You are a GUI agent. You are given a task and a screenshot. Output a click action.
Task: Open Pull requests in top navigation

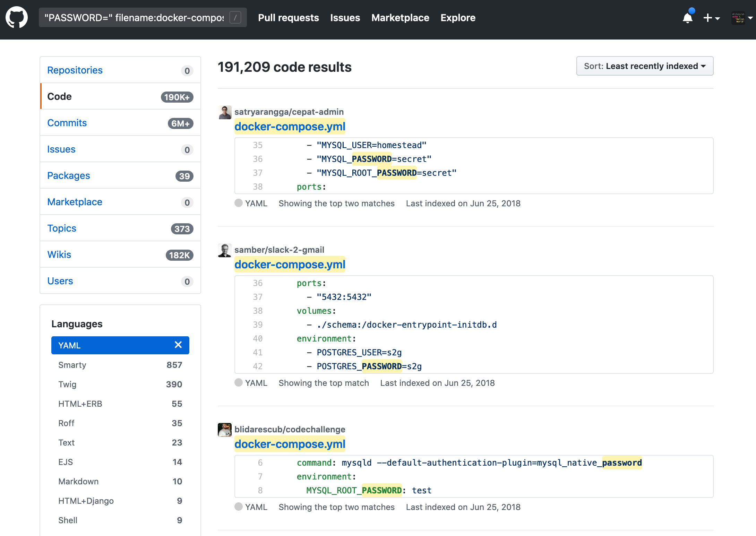(288, 18)
